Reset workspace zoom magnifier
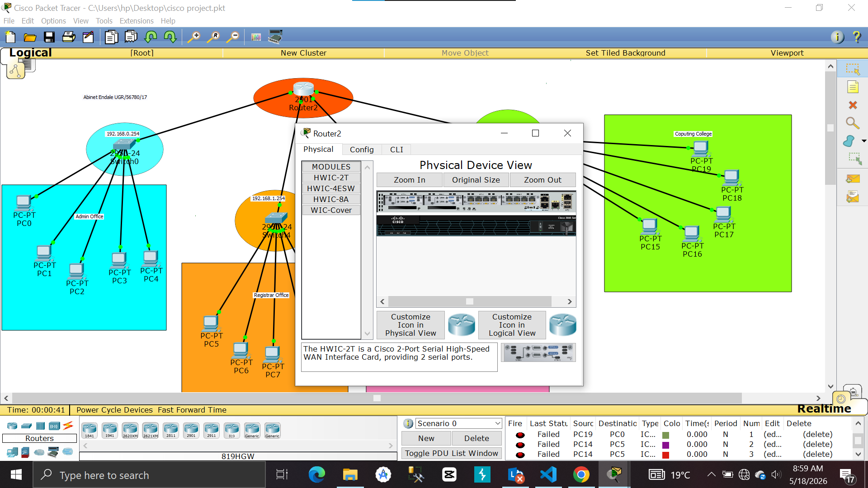Screen dimensions: 868x488 tap(213, 37)
